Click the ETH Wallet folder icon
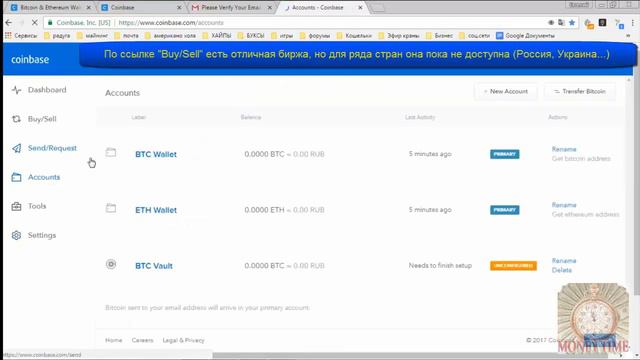The width and height of the screenshot is (640, 360). (x=111, y=208)
